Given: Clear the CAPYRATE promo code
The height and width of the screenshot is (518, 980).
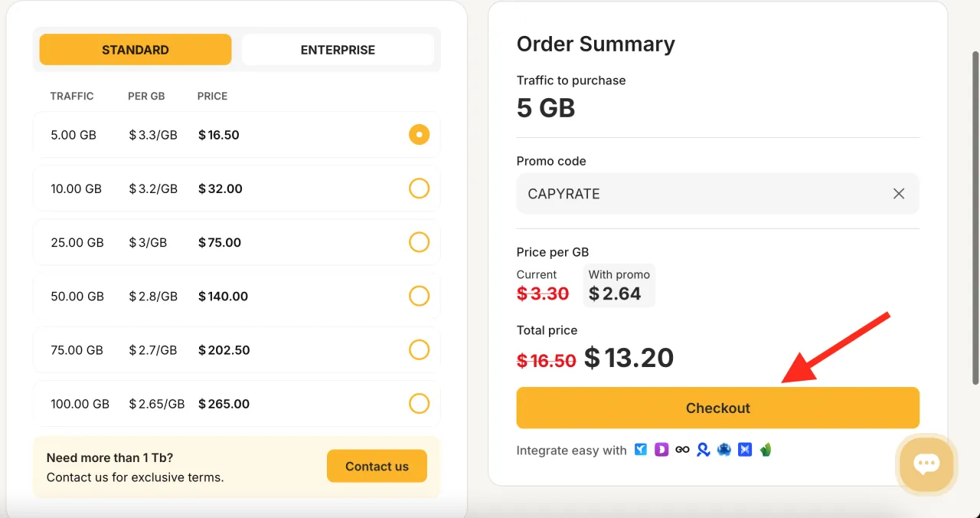Looking at the screenshot, I should 899,194.
